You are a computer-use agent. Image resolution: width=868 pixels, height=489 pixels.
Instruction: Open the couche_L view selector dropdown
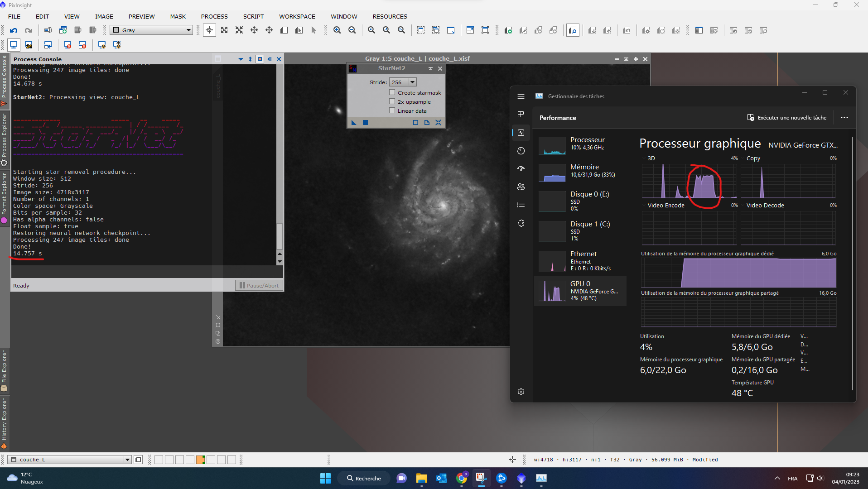coord(70,460)
